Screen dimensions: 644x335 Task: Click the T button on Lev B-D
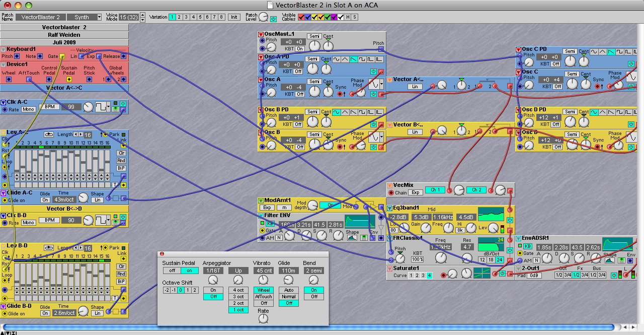pos(115,298)
